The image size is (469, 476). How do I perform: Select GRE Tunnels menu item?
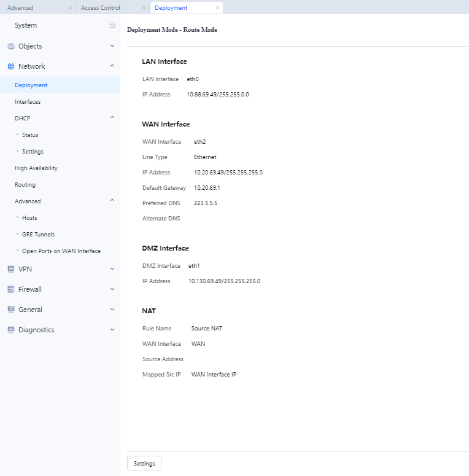[x=38, y=235]
